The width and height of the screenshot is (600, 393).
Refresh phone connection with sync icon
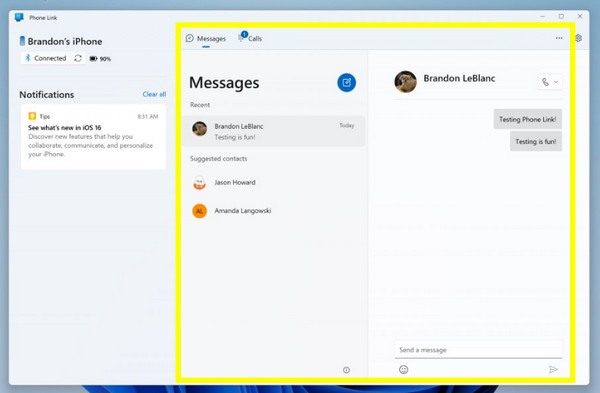[78, 58]
